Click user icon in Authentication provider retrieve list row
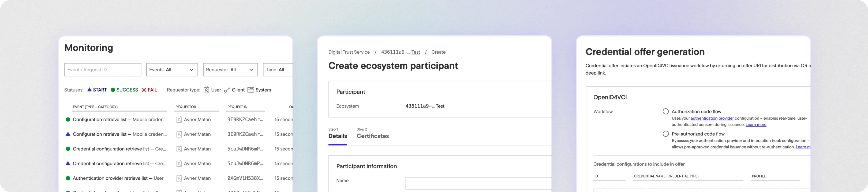The width and height of the screenshot is (868, 192). [x=179, y=178]
